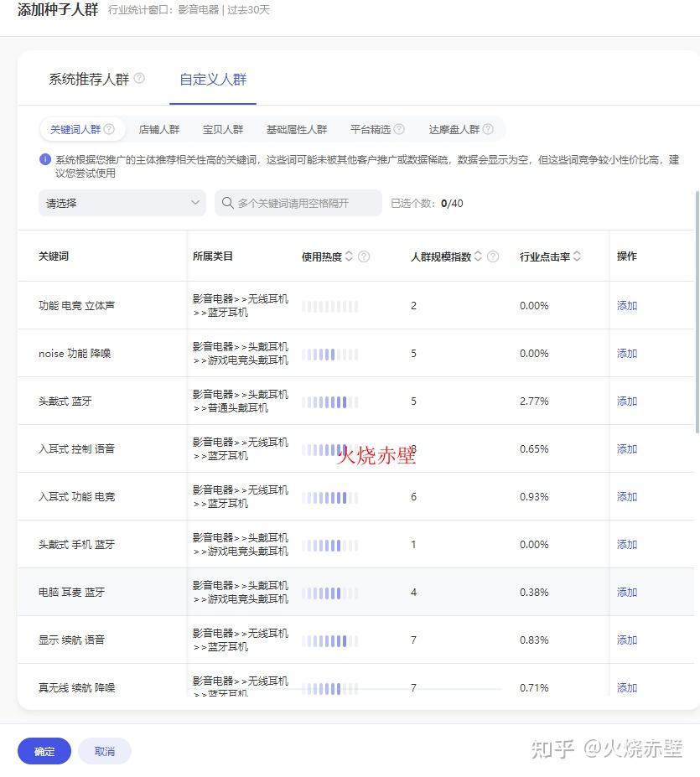This screenshot has height=777, width=700.
Task: Click 人群规模指数 value 6
Action: point(413,496)
